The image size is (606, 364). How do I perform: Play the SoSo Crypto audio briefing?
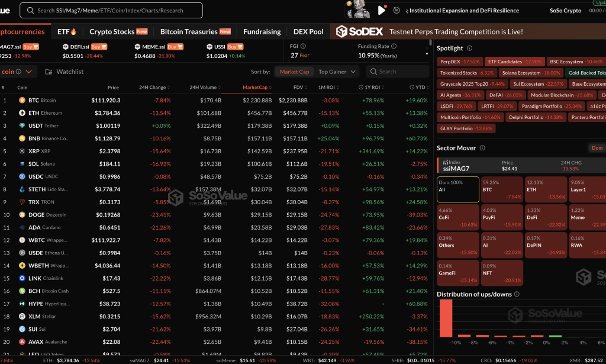(382, 11)
